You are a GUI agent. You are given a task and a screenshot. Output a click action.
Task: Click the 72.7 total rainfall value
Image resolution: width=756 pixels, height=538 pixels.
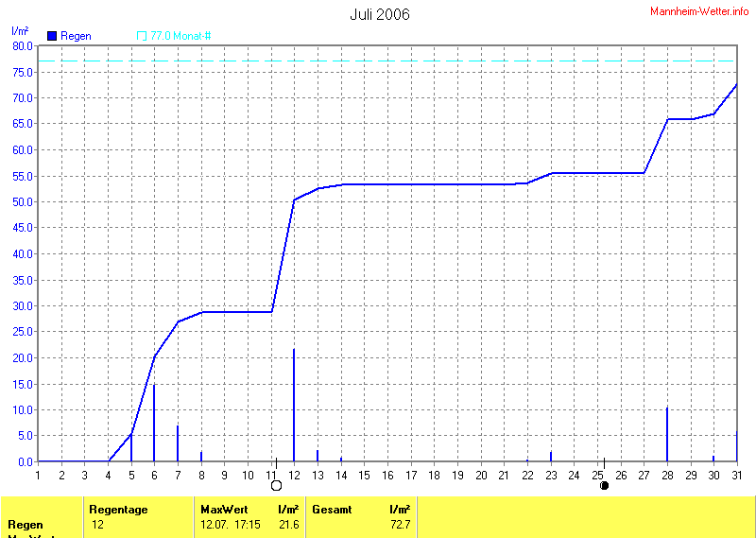[x=400, y=524]
